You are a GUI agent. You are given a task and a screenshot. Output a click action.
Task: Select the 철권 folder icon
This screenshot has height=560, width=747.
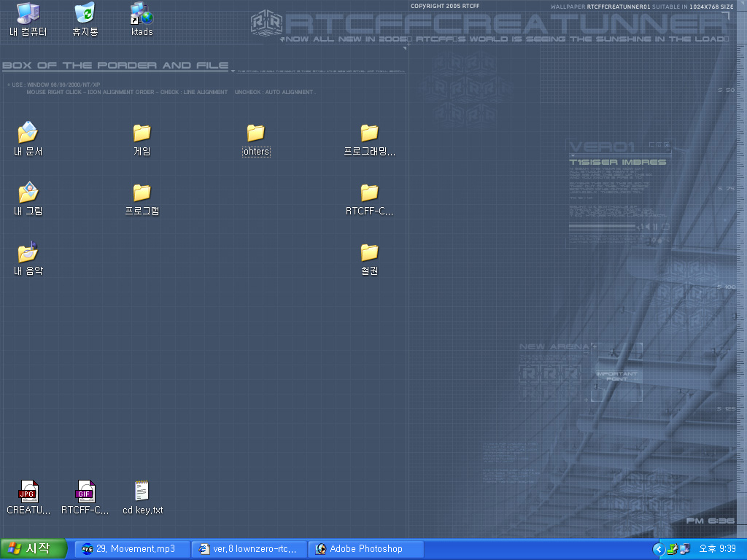[369, 252]
